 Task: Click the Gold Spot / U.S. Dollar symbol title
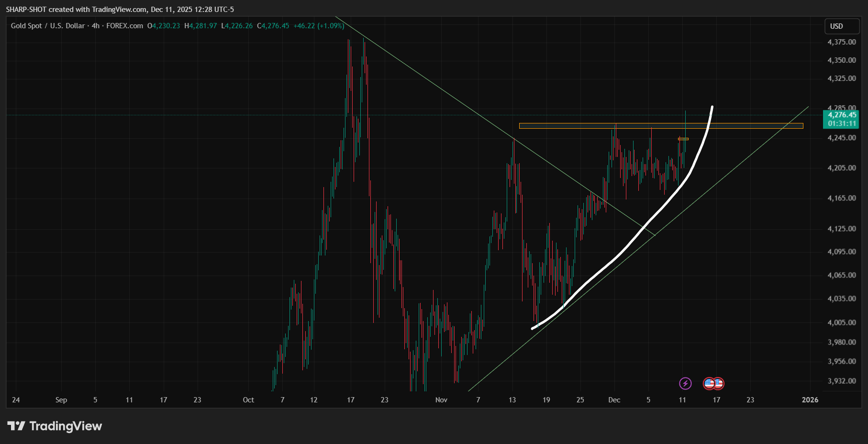[48, 26]
